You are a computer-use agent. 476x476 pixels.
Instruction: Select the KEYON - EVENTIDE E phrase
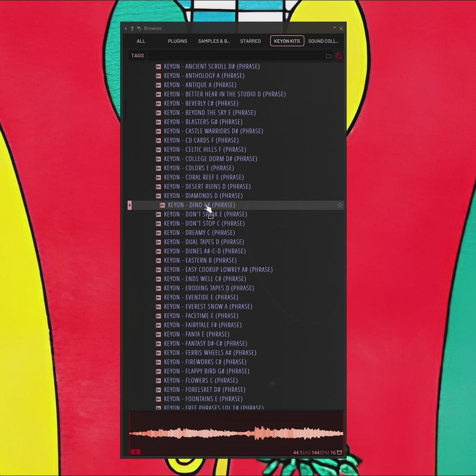(201, 297)
